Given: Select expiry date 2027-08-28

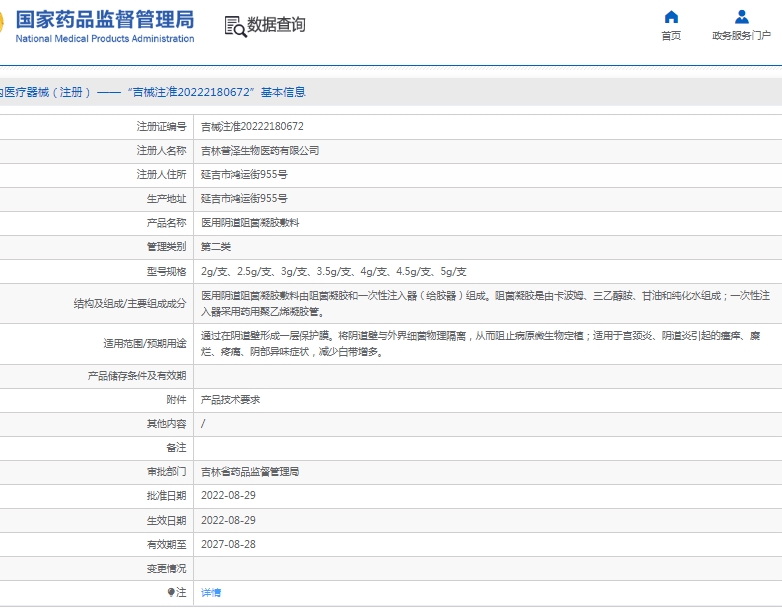Looking at the screenshot, I should [228, 544].
